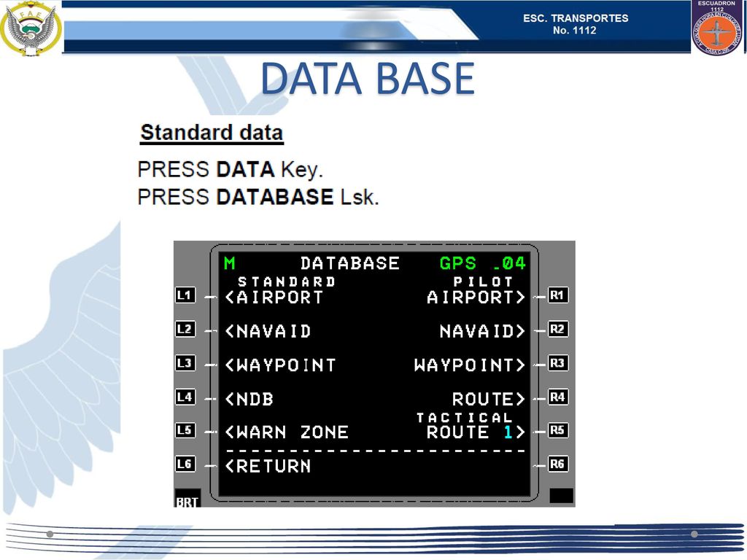Select the standard <NAVAID entry
The image size is (747, 560).
click(268, 331)
